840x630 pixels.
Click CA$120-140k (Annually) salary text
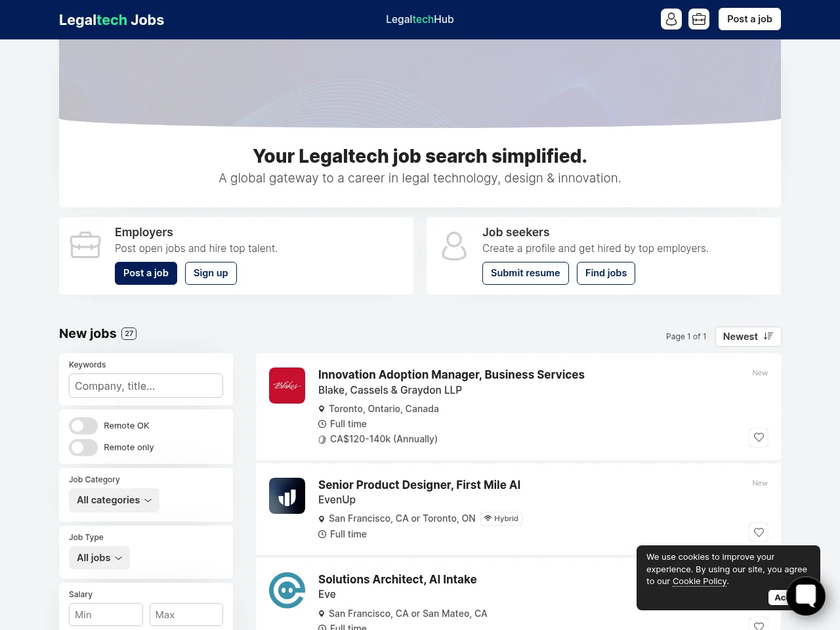point(384,439)
